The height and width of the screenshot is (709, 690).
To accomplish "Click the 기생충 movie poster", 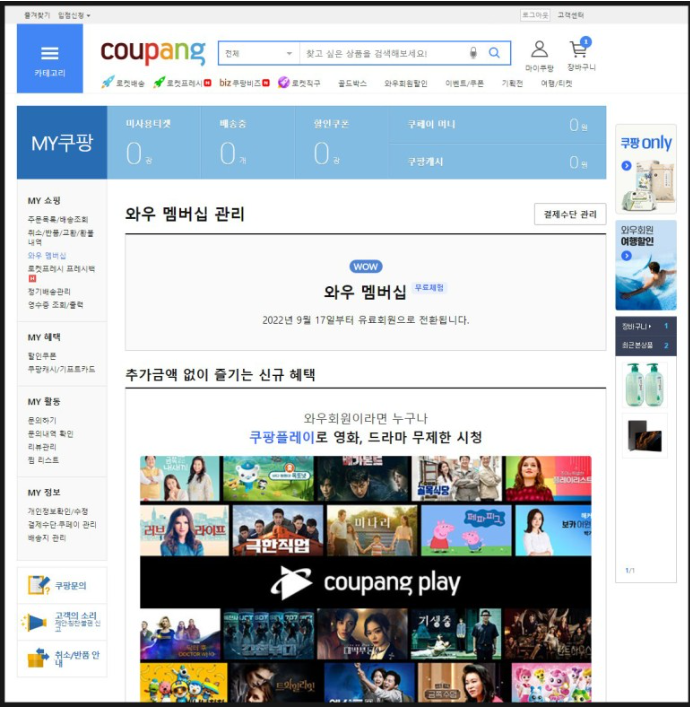I will point(456,634).
